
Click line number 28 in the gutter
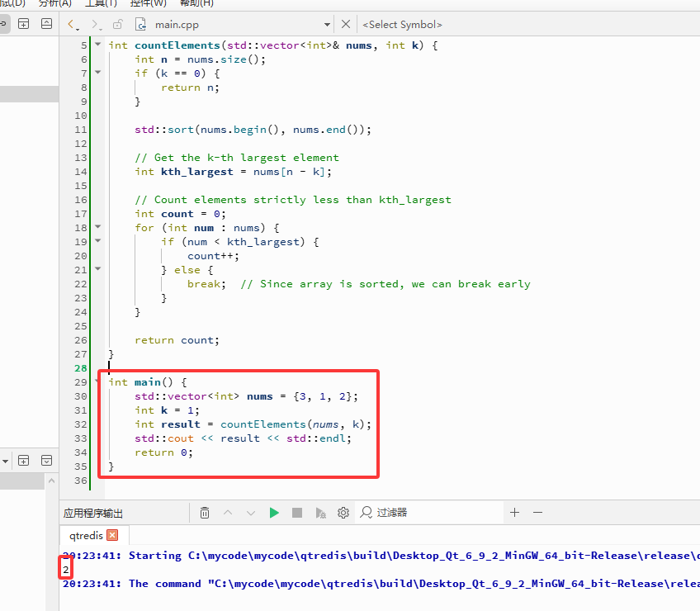pos(81,368)
